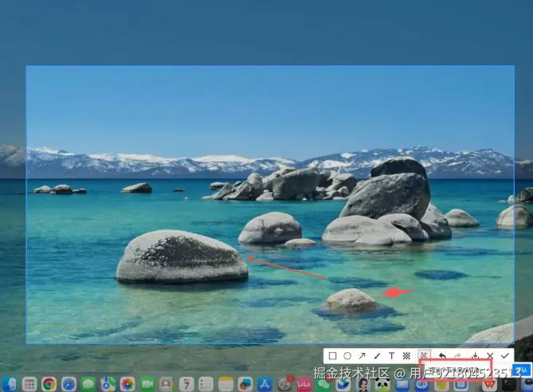The height and width of the screenshot is (392, 533).
Task: Open Finder from the dock
Action: pos(10,384)
